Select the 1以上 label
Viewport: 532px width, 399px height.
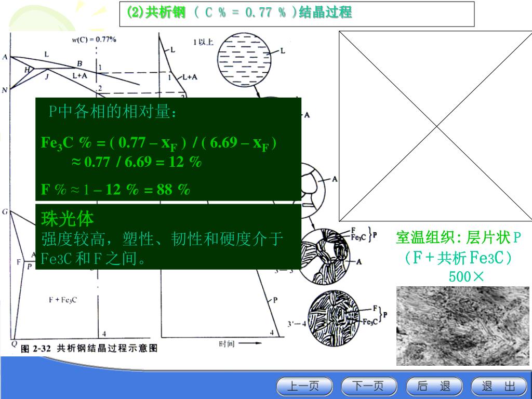pos(203,42)
